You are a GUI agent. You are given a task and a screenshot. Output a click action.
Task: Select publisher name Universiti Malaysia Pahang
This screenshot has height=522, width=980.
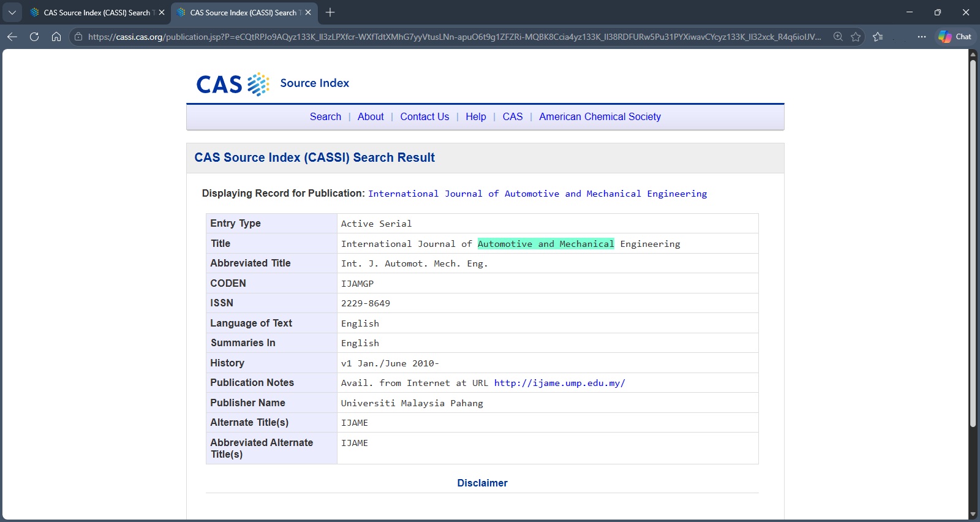tap(412, 403)
